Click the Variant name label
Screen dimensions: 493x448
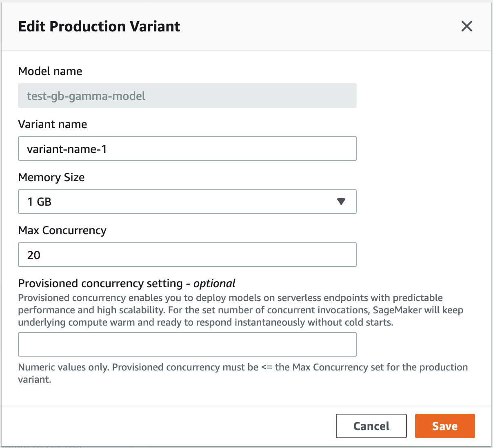pos(53,124)
